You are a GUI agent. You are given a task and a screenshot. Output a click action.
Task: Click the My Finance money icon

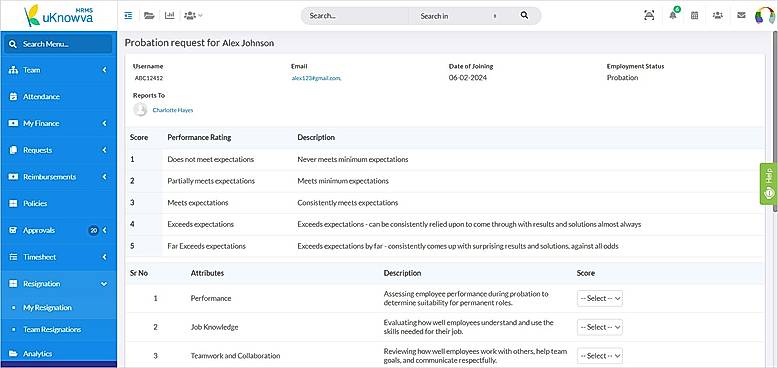coord(13,123)
